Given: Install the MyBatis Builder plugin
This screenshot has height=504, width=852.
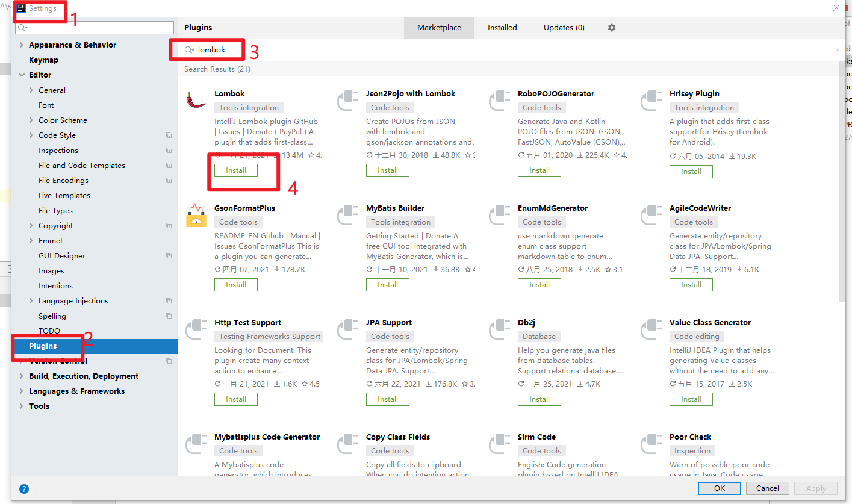Looking at the screenshot, I should [x=388, y=285].
